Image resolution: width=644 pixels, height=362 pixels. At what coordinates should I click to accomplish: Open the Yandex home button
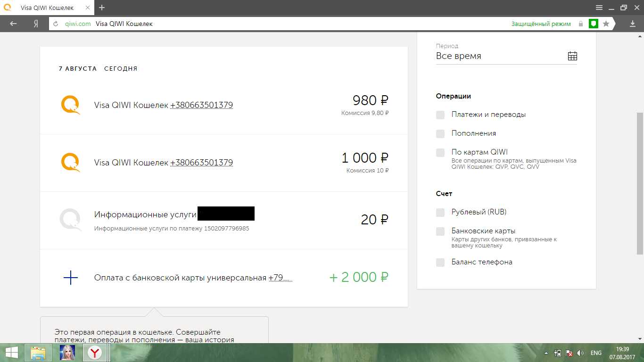(35, 24)
